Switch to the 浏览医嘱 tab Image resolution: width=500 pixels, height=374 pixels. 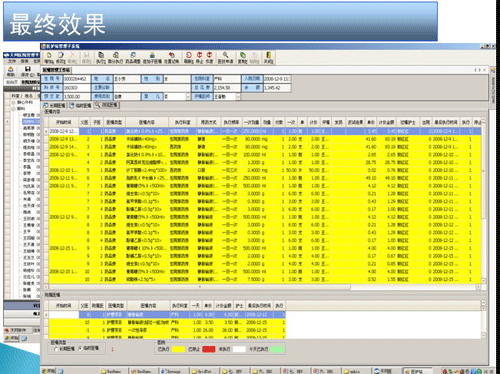tap(107, 105)
